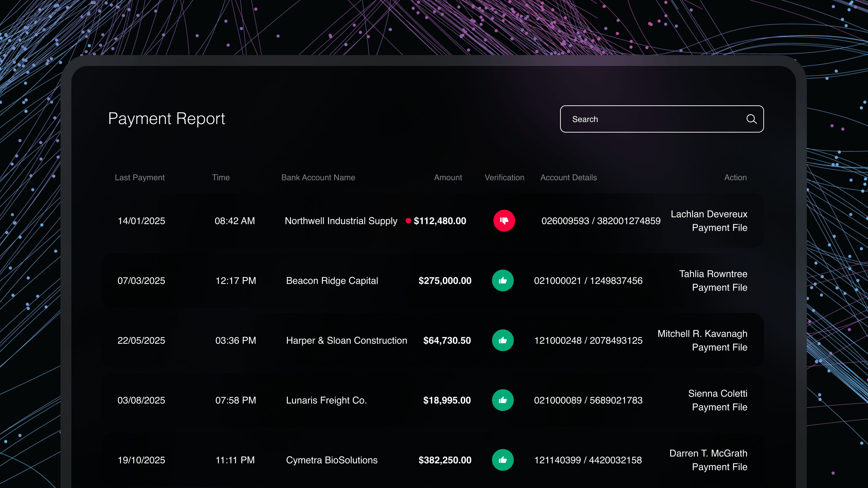868x488 pixels.
Task: Click account details 021000089 / 5689021783
Action: tap(588, 400)
